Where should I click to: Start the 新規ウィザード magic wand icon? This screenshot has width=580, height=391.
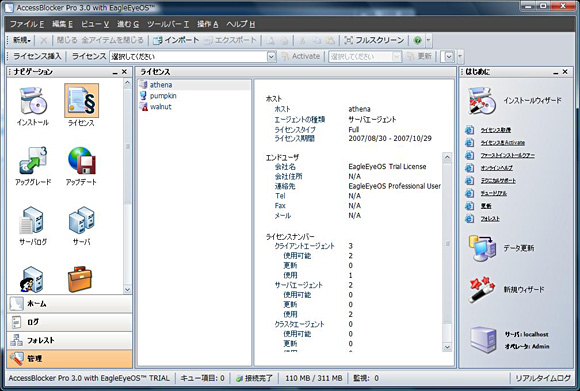pos(482,289)
